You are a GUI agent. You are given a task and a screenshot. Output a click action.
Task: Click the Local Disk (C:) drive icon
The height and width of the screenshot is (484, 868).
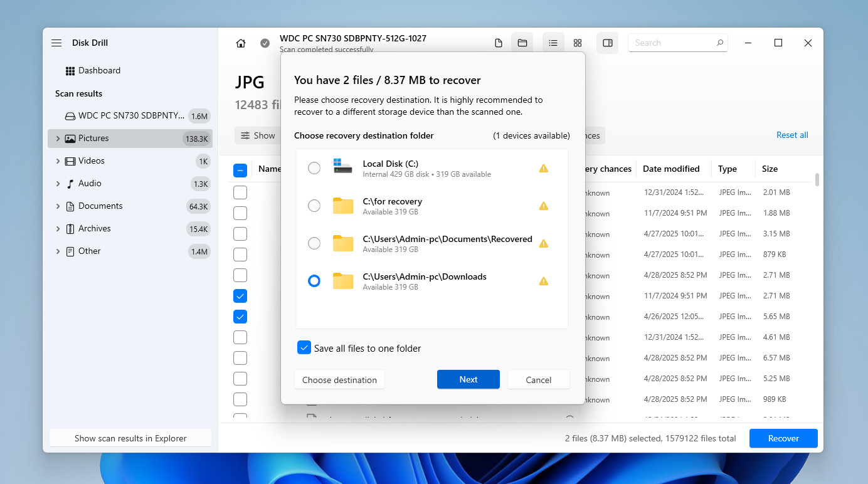(342, 166)
